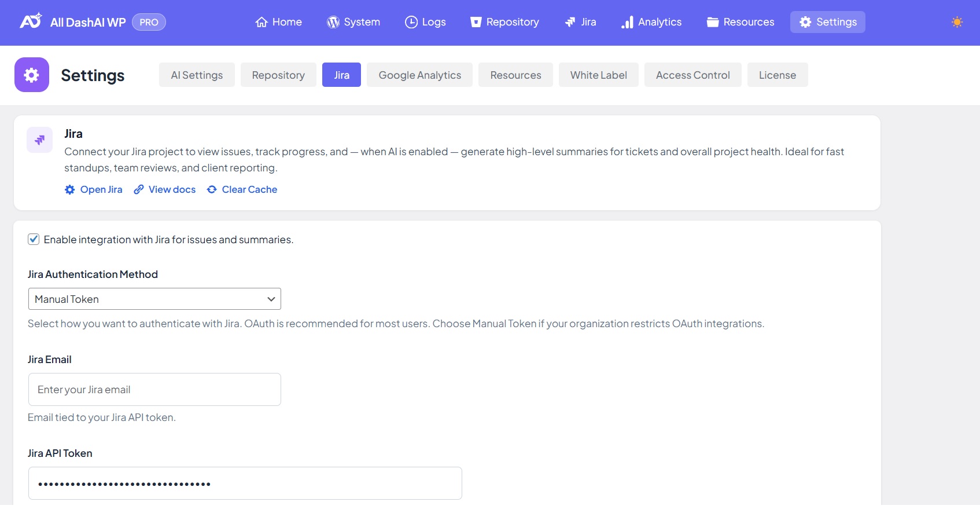980x509 pixels.
Task: Click the Open Jira link
Action: pos(94,189)
